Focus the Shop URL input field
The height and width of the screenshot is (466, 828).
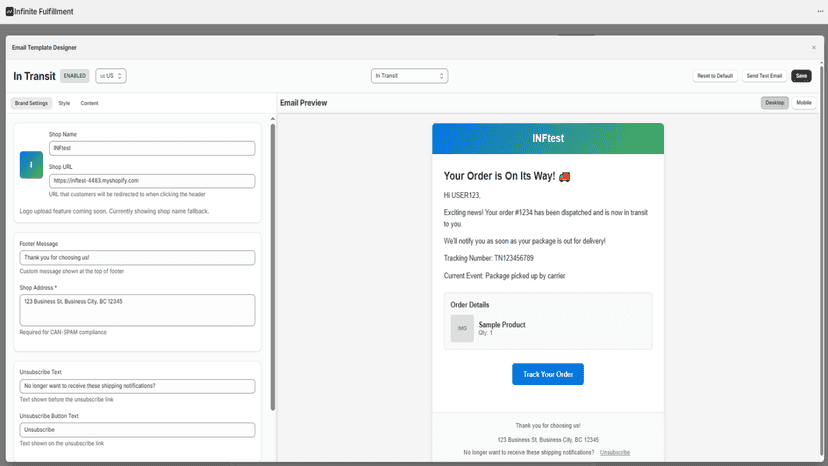pyautogui.click(x=152, y=181)
